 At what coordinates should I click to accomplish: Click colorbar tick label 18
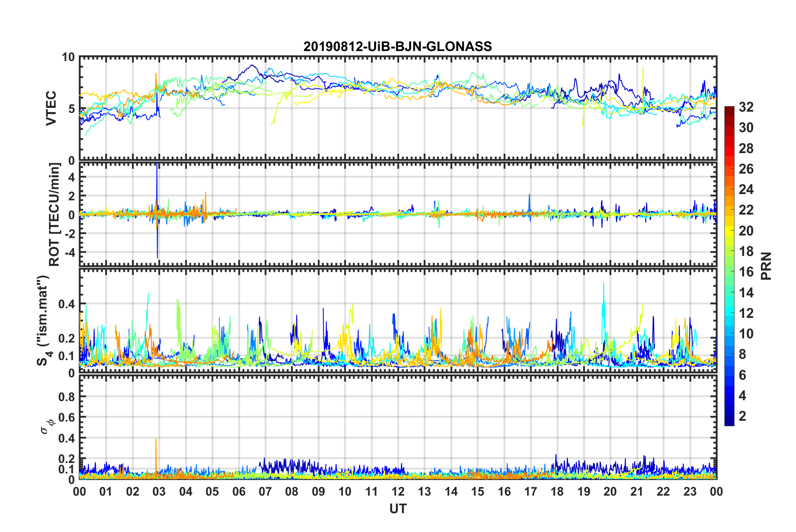click(x=746, y=251)
